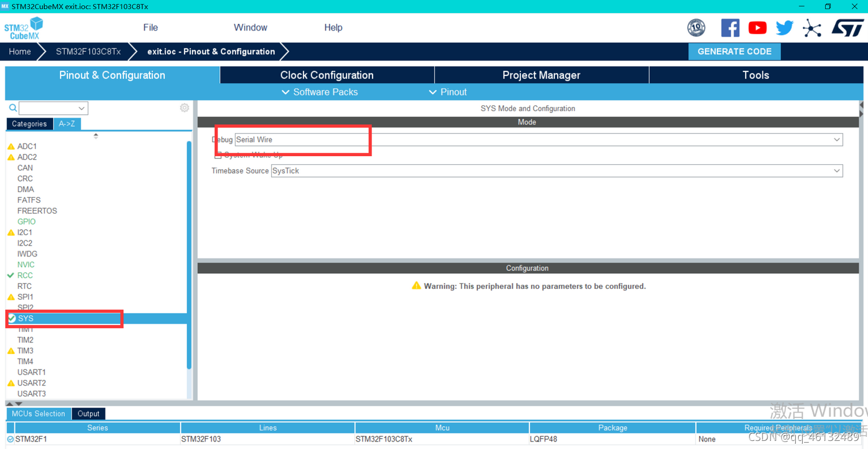Click the ADC2 warning icon
This screenshot has height=449, width=868.
(x=11, y=157)
